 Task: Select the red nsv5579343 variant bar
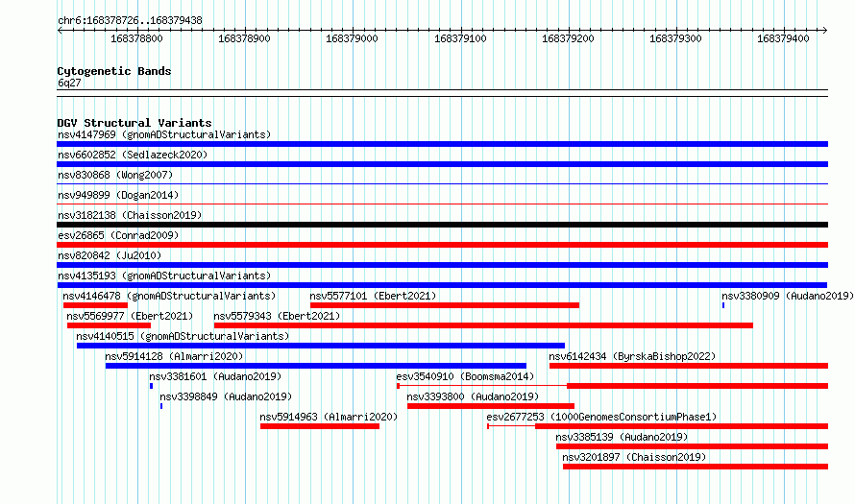pyautogui.click(x=483, y=325)
